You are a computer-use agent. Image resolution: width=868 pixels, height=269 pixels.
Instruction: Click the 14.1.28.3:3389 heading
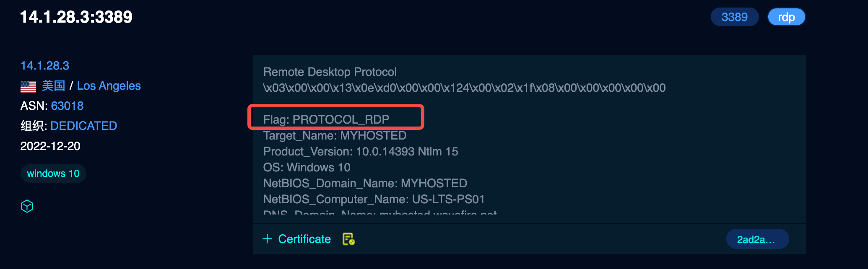(76, 17)
